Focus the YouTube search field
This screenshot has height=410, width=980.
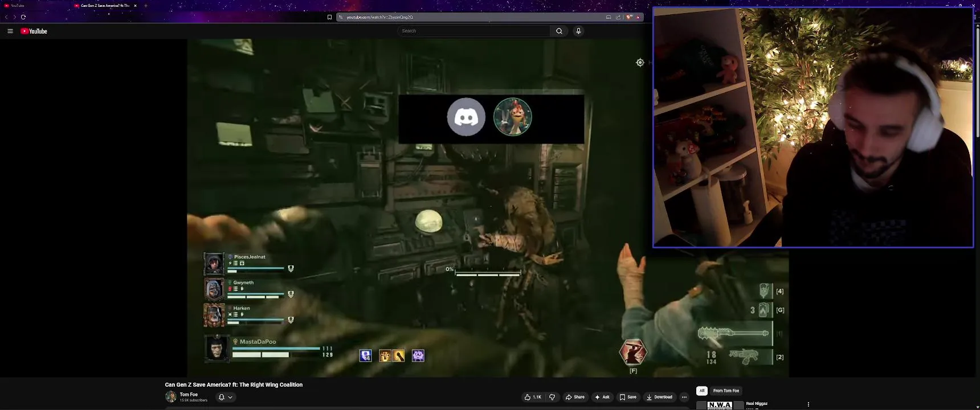click(x=474, y=31)
